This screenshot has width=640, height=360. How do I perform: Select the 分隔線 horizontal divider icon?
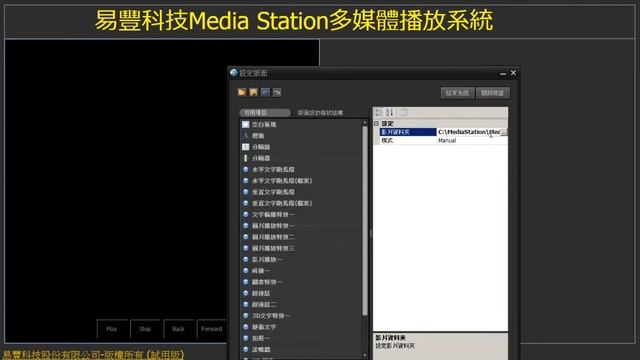coord(245,147)
